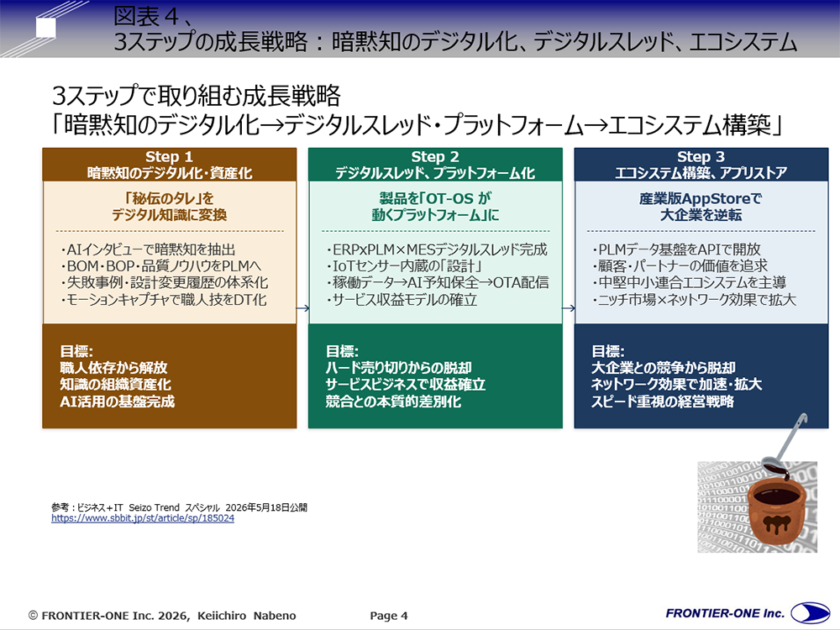This screenshot has height=630, width=840.
Task: Click the text 「秘伝のタレ」を
Action: point(170,198)
